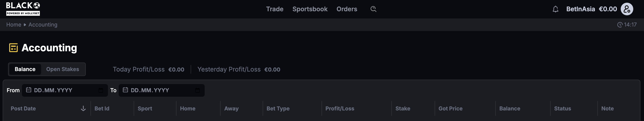Click the Accounting ledger icon

point(13,48)
